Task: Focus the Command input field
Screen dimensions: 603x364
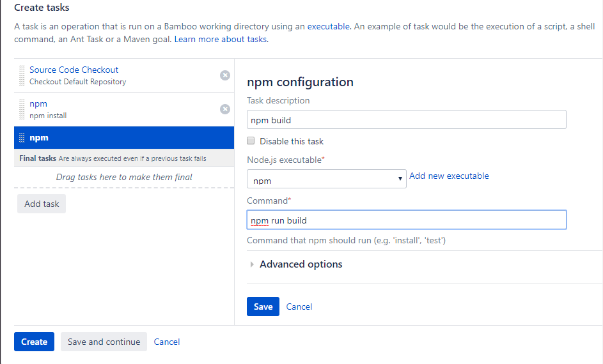Action: pos(407,220)
